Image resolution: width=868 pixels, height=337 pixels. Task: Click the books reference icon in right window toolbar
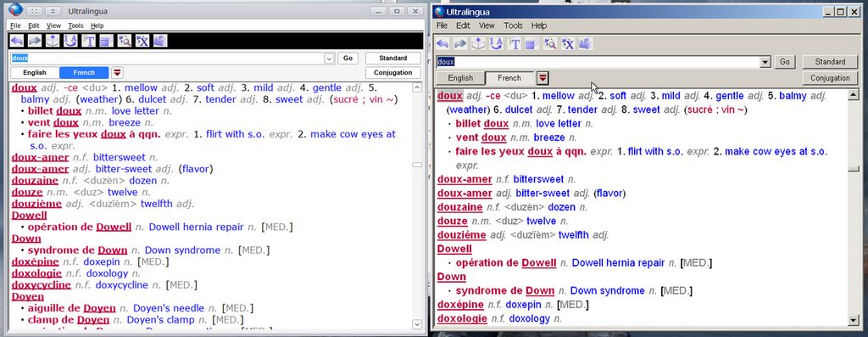(x=586, y=44)
